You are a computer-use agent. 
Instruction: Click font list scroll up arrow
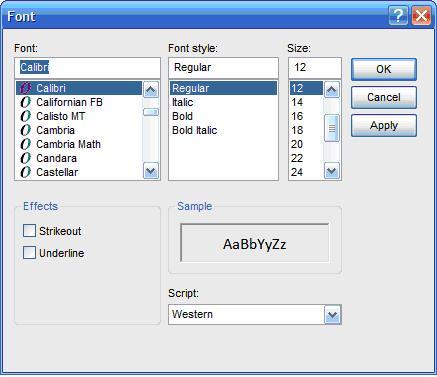(151, 90)
